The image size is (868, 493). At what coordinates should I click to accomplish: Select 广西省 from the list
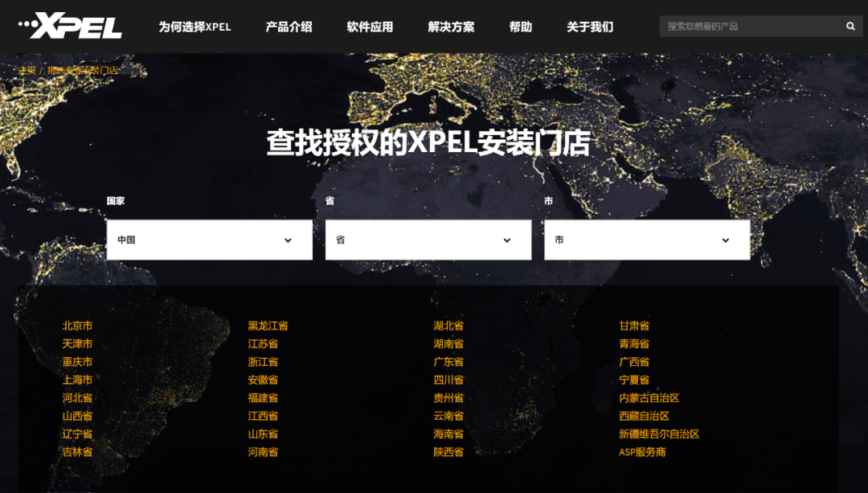634,362
